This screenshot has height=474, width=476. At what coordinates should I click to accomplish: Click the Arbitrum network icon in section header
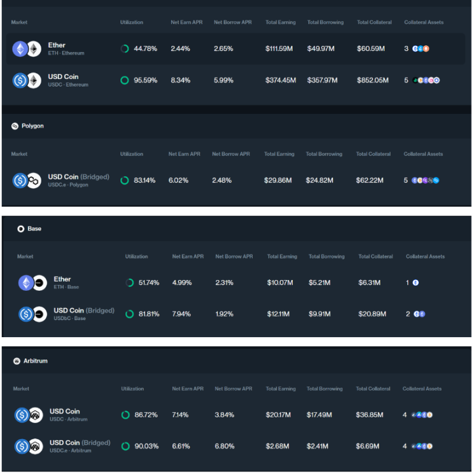click(17, 361)
